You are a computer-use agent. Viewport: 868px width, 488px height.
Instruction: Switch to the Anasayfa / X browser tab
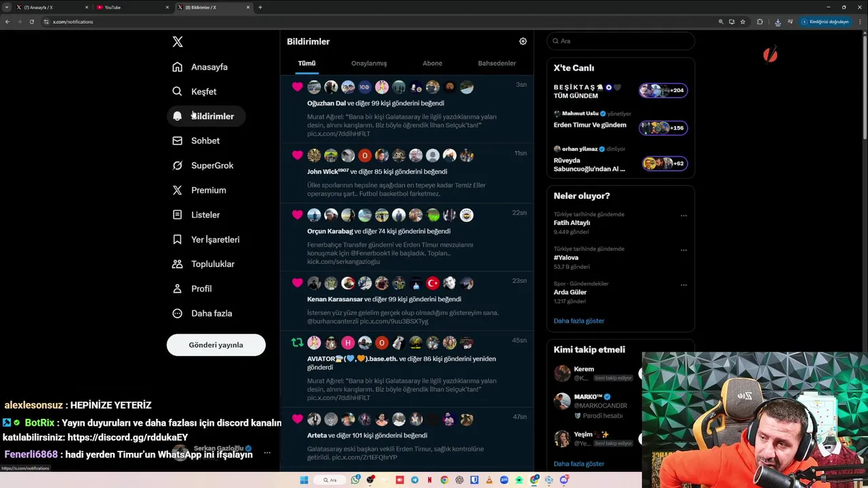pos(53,7)
